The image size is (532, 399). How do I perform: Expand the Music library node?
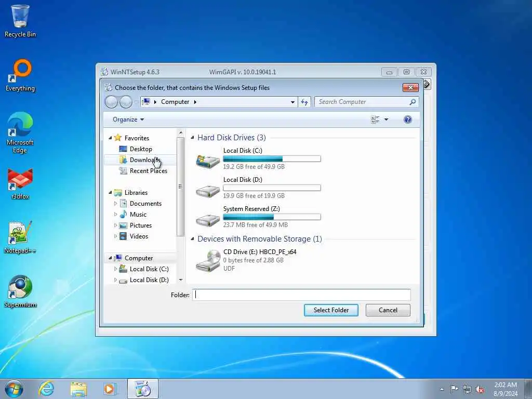tap(115, 215)
